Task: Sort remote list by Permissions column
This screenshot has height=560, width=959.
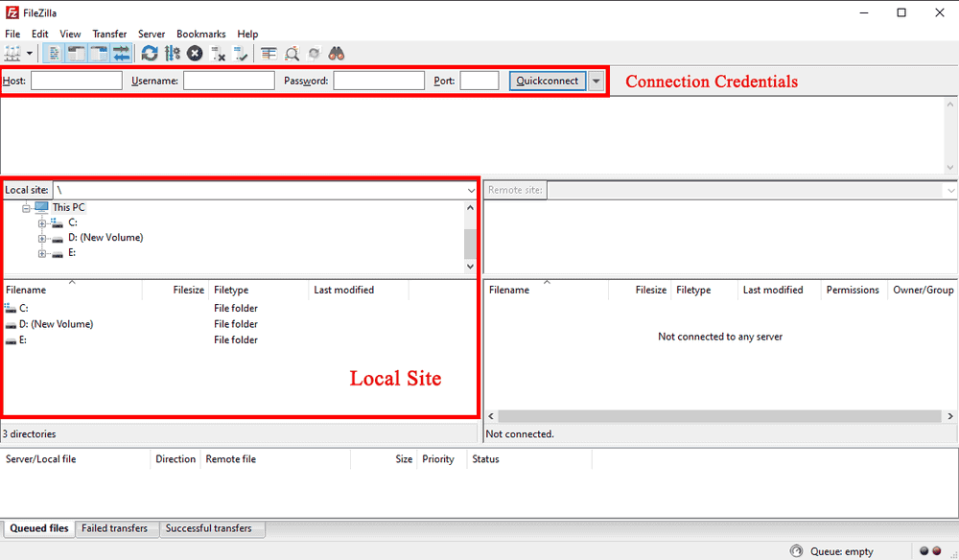Action: 853,290
